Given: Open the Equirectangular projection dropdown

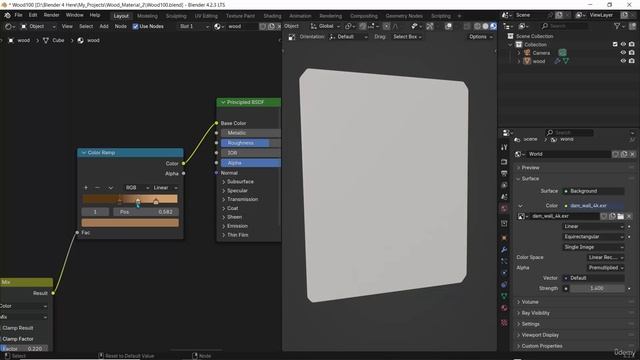Looking at the screenshot, I should tap(593, 237).
